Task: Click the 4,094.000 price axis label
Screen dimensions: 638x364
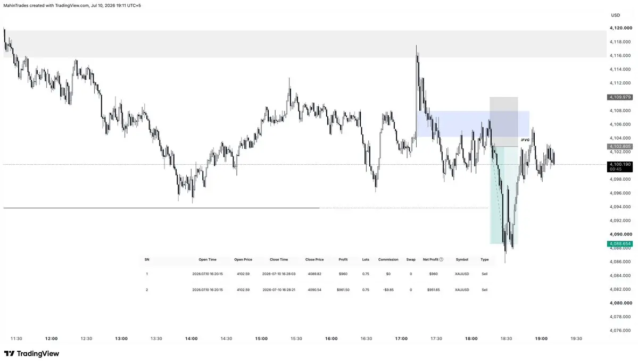Action: pyautogui.click(x=620, y=207)
